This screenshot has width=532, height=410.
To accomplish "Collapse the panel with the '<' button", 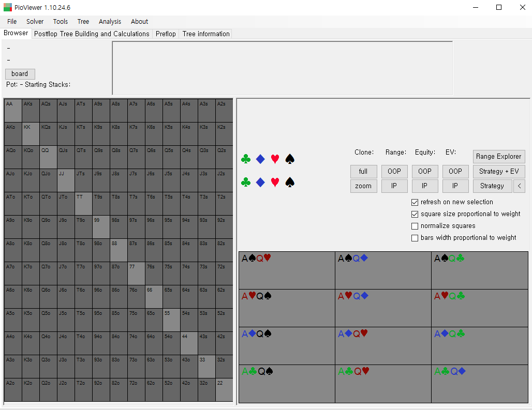I will point(519,186).
